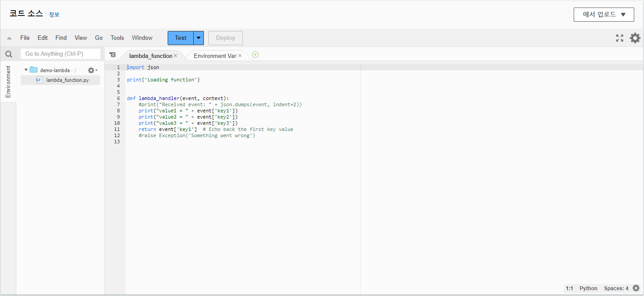
Task: Open the editor preferences gear icon
Action: [635, 38]
